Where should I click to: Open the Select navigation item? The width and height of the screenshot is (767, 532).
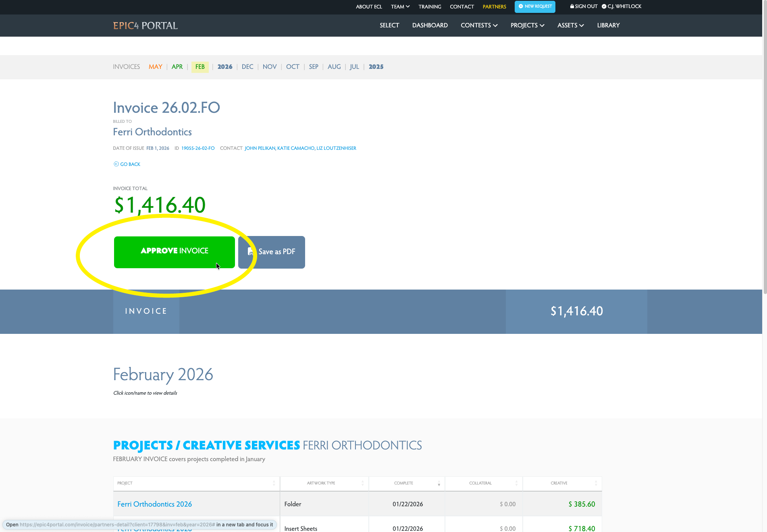[389, 25]
